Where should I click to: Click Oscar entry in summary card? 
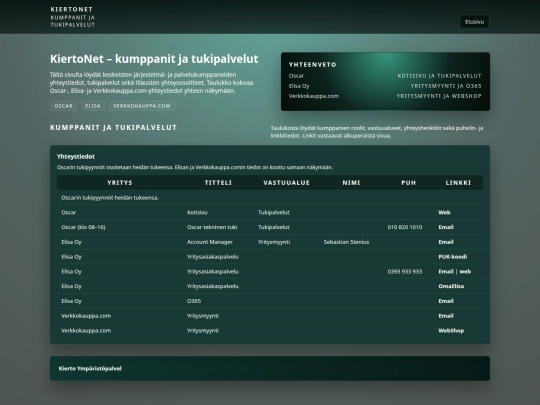click(x=296, y=76)
